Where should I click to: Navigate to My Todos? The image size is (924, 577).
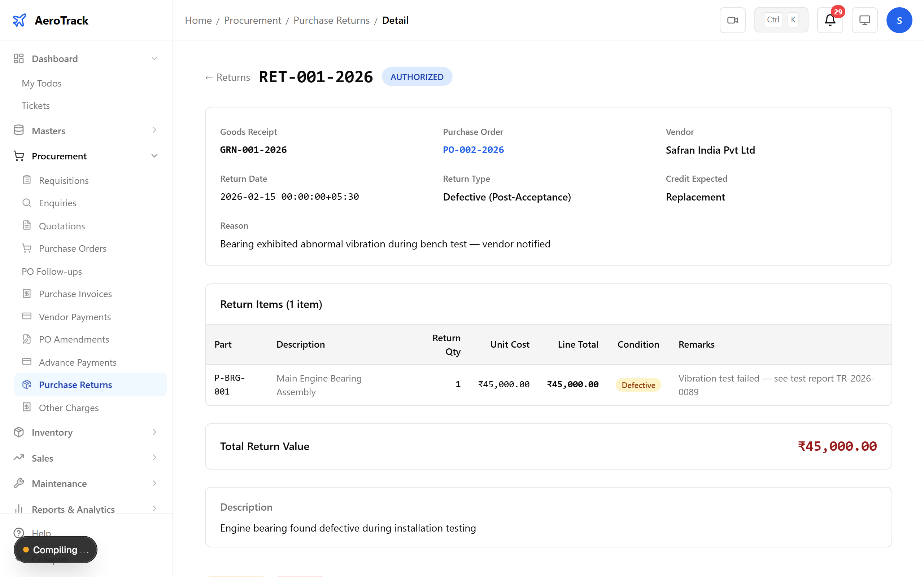coord(42,83)
